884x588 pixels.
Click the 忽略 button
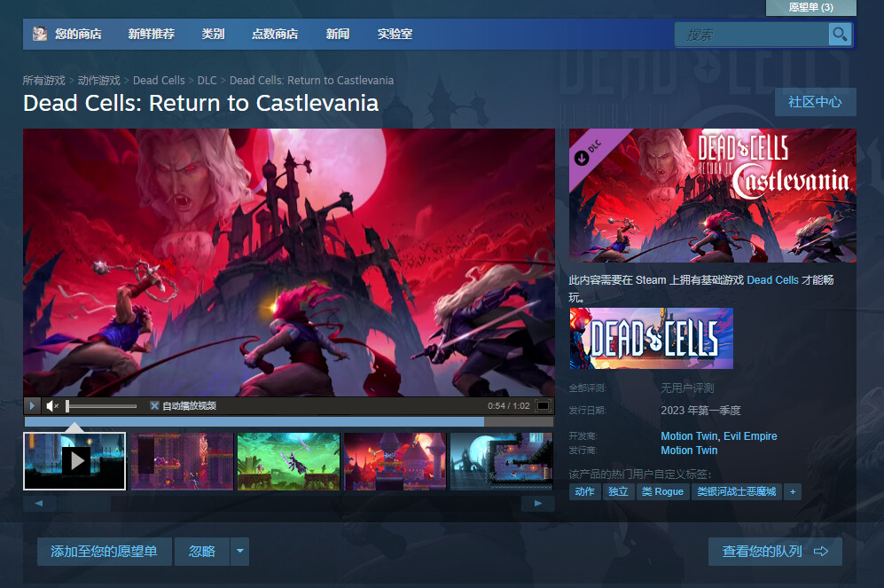coord(202,552)
